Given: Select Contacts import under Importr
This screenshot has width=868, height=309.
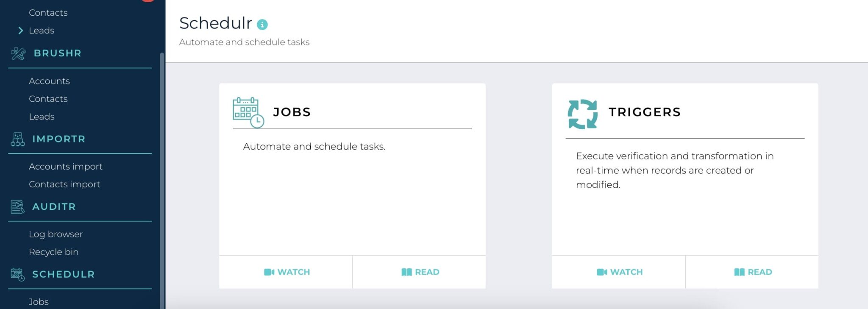Looking at the screenshot, I should point(64,184).
